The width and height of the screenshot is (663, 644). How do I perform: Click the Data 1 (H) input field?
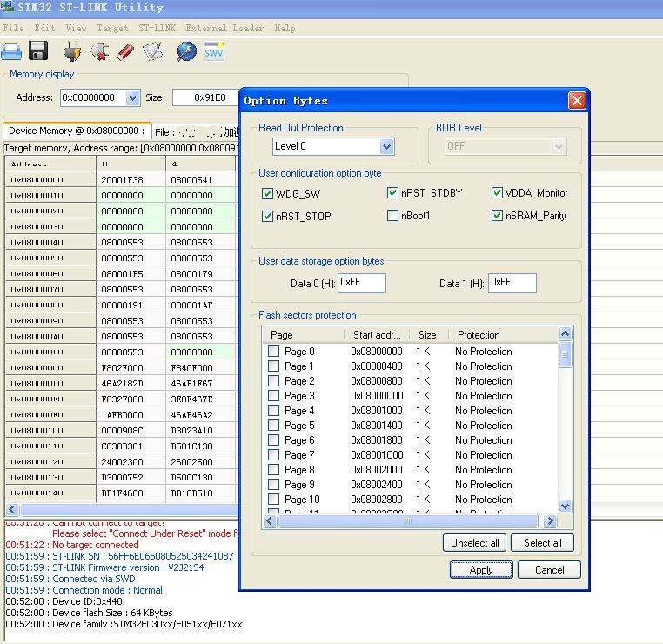coord(512,283)
